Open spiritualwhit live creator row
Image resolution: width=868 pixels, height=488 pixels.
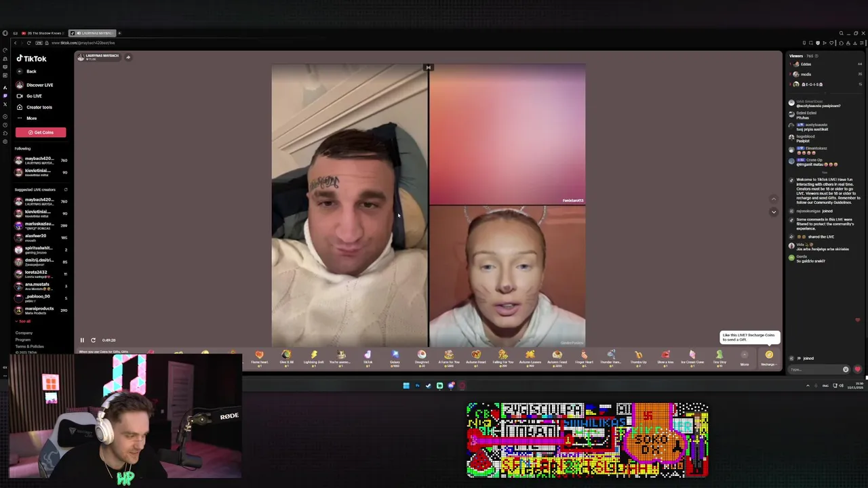pyautogui.click(x=41, y=249)
